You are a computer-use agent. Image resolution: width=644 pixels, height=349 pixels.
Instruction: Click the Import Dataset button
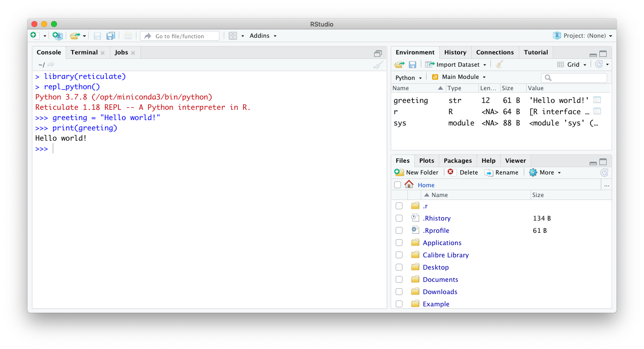[456, 65]
